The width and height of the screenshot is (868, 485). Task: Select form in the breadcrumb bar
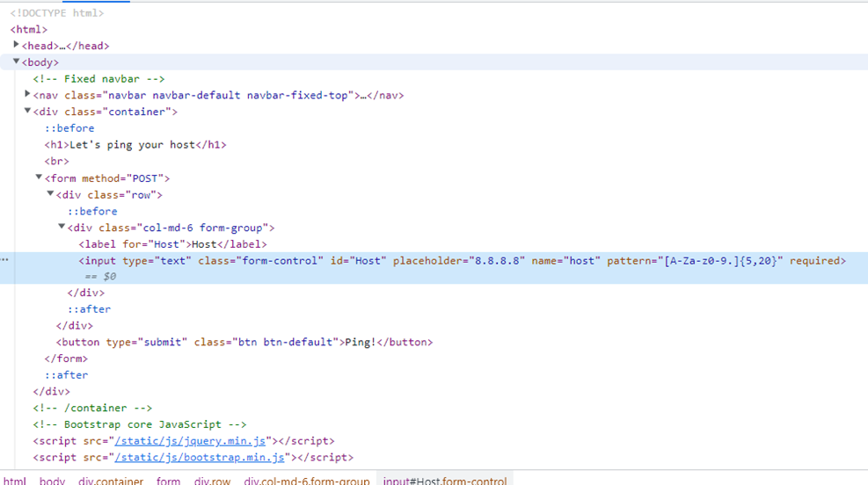point(168,481)
